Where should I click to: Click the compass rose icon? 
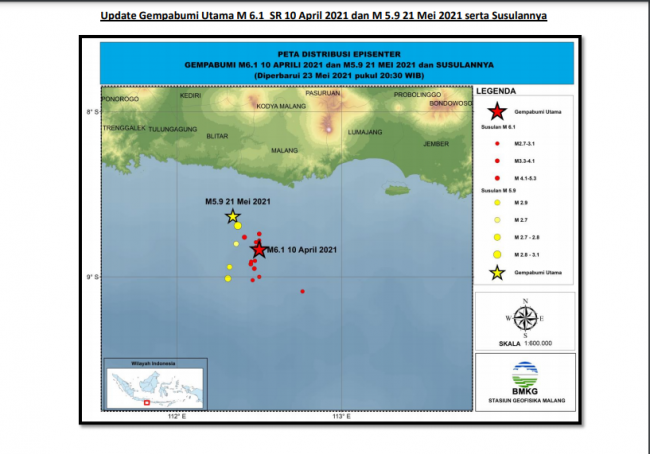click(524, 318)
